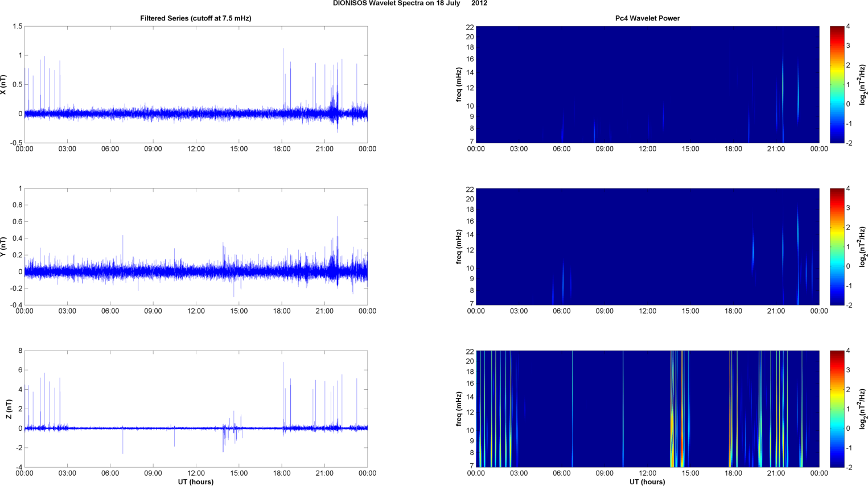Select the Filtered Series plot title
Image resolution: width=868 pixels, height=486 pixels.
click(x=195, y=18)
